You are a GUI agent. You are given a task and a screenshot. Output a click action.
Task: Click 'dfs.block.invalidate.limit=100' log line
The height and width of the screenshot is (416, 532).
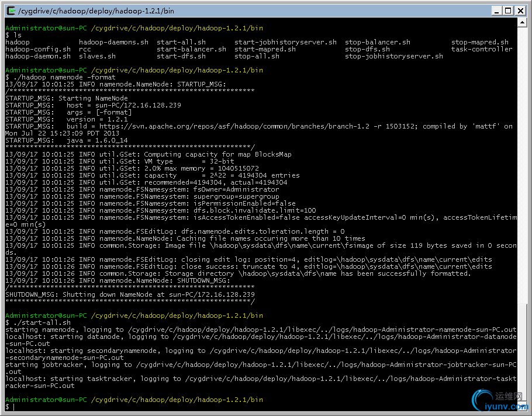pos(161,210)
